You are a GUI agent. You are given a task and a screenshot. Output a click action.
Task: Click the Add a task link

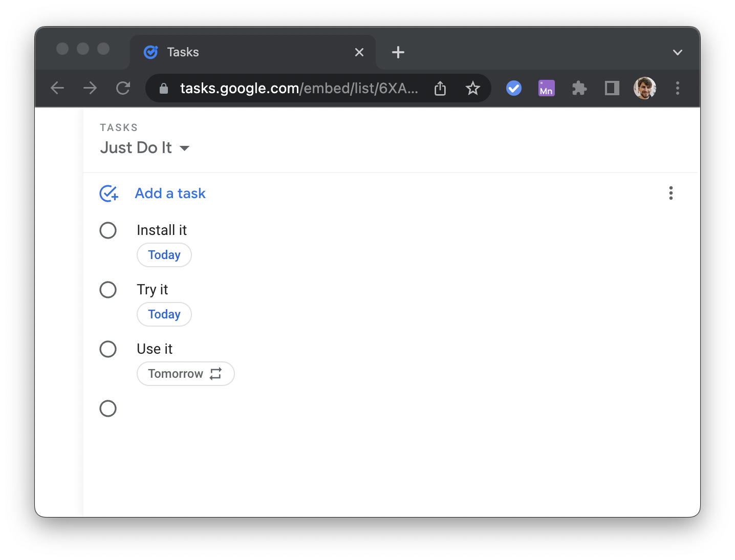coord(170,193)
